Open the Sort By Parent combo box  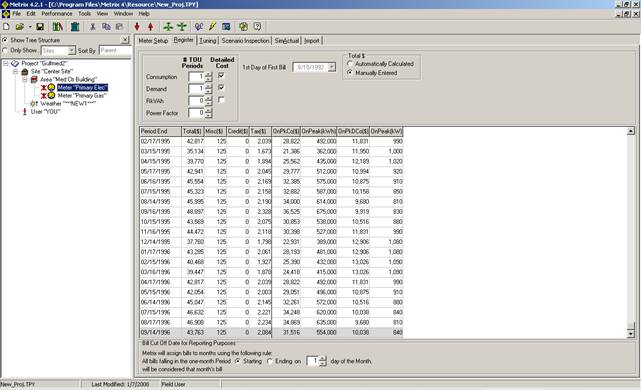click(116, 50)
